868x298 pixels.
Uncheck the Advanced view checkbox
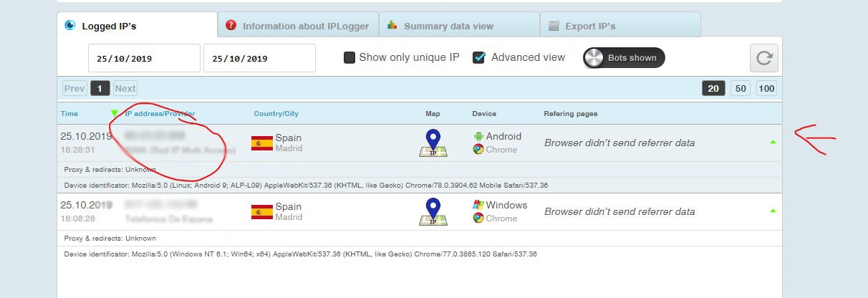click(479, 57)
